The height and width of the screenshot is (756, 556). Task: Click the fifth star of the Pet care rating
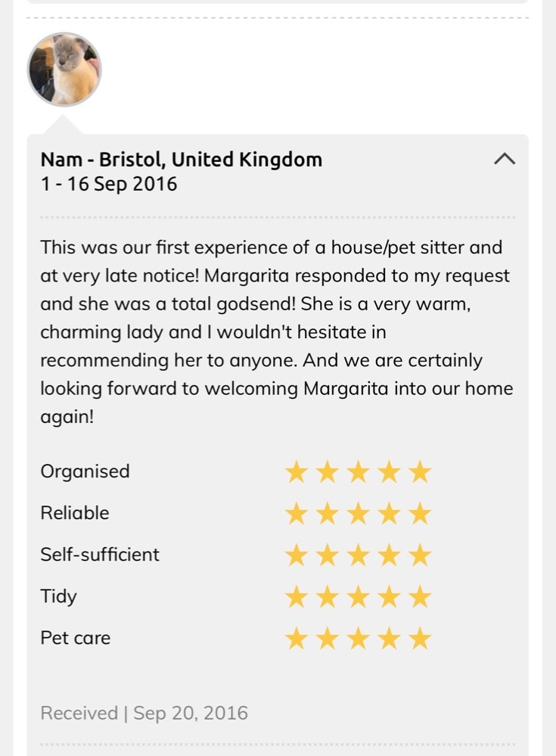click(419, 639)
